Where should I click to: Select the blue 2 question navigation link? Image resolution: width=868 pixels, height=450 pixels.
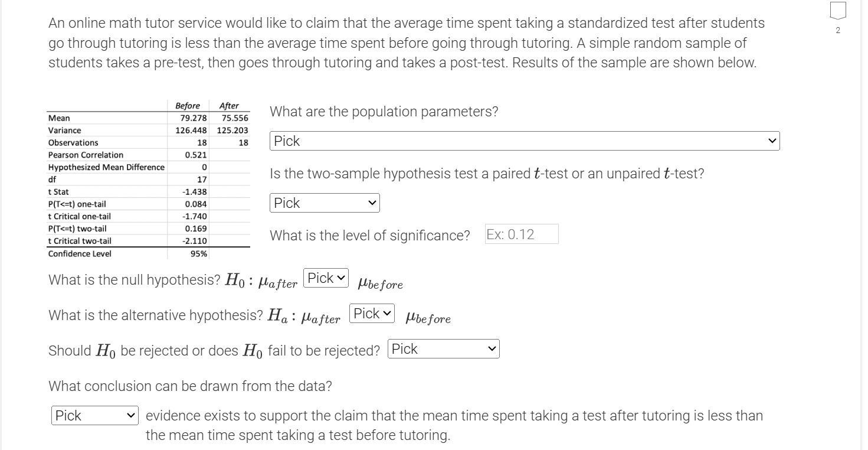pos(837,30)
